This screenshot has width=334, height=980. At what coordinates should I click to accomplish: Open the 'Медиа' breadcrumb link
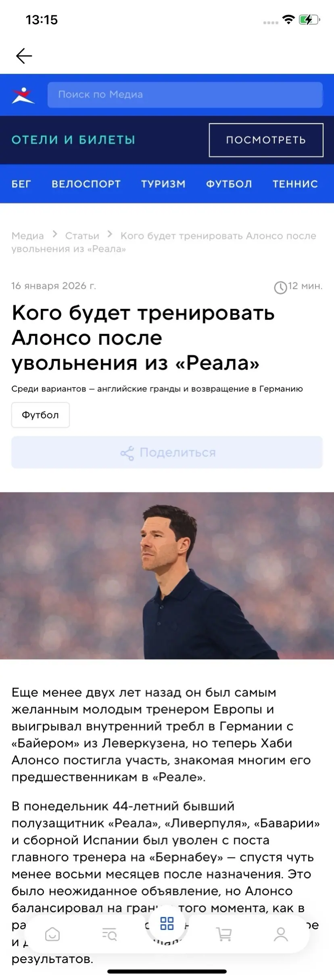coord(27,236)
